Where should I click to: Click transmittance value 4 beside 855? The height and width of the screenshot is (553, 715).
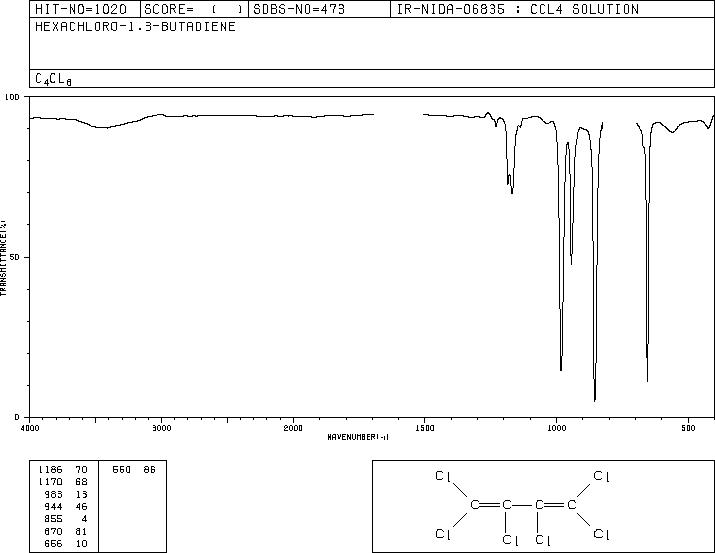tap(84, 519)
